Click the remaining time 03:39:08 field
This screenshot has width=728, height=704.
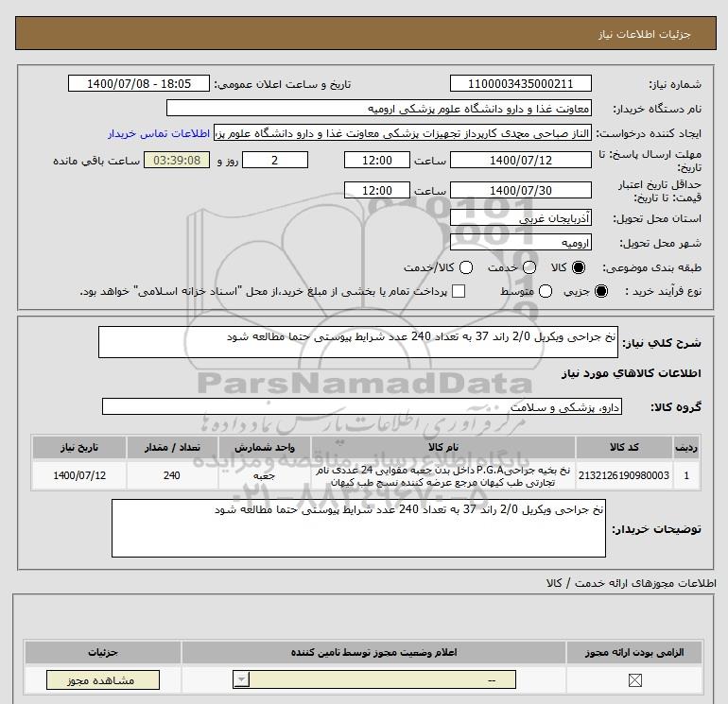[177, 160]
